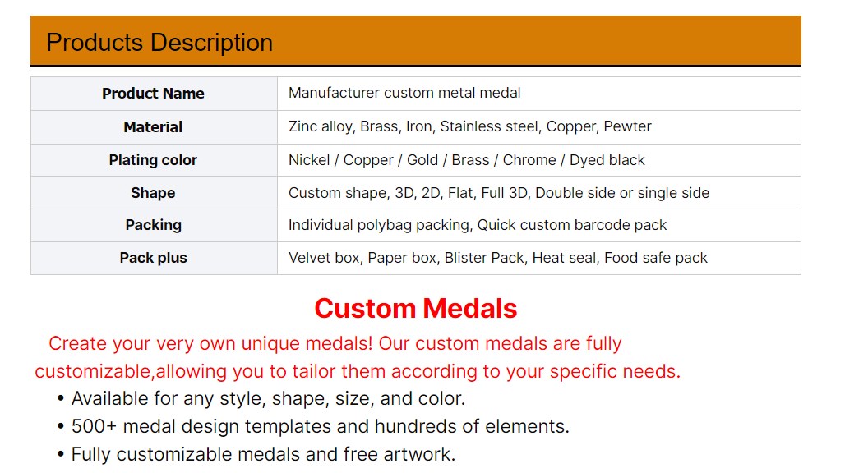Click the customizable, allowing you to tailor line
The height and width of the screenshot is (473, 868).
358,371
